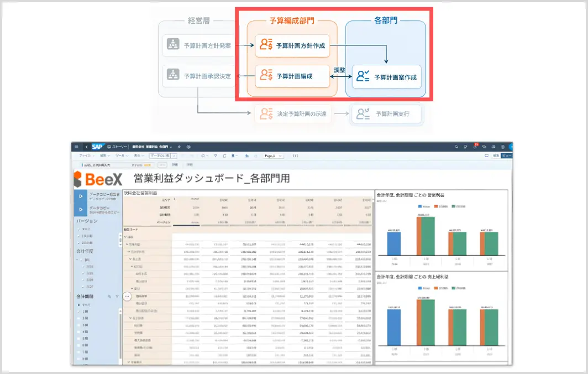Viewport: 588px width, 374px height.
Task: Open the story title dropdown chevron
Action: coord(171,147)
